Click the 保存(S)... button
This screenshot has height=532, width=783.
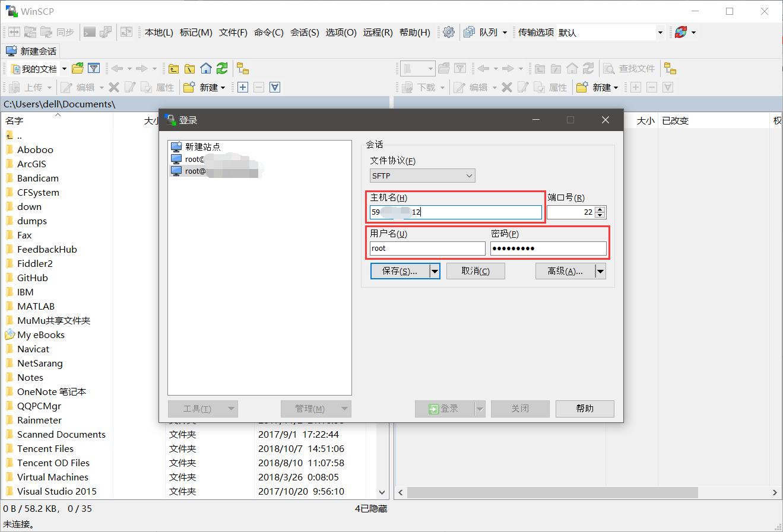[x=400, y=271]
